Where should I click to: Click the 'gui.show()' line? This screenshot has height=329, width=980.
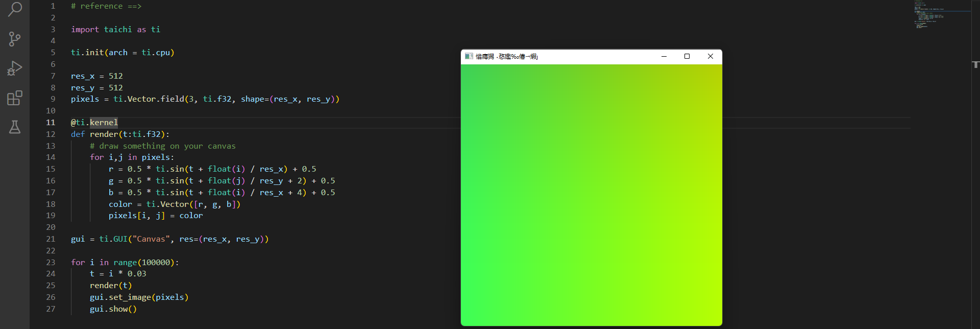point(113,309)
